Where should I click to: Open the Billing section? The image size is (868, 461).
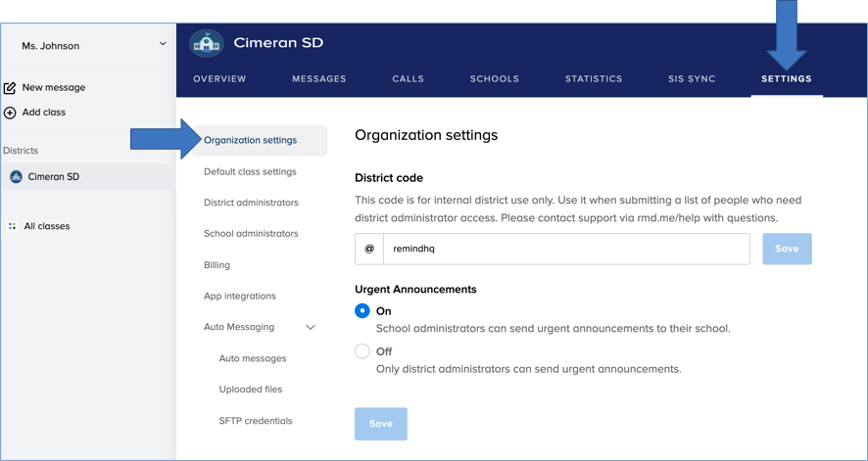(217, 265)
